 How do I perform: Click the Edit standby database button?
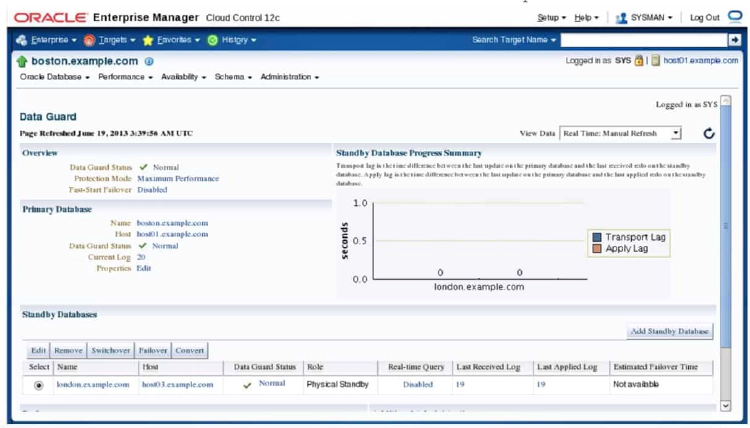click(38, 351)
